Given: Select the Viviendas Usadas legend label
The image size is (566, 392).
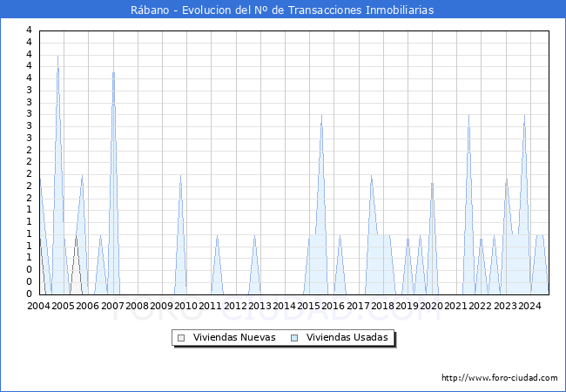Looking at the screenshot, I should point(347,337).
